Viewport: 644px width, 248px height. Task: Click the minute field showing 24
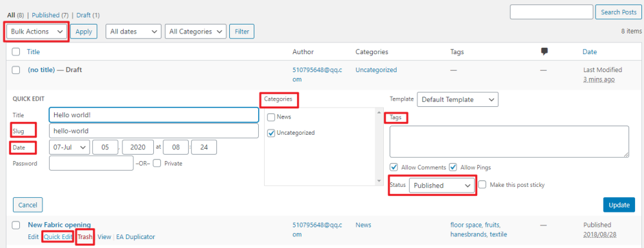204,148
